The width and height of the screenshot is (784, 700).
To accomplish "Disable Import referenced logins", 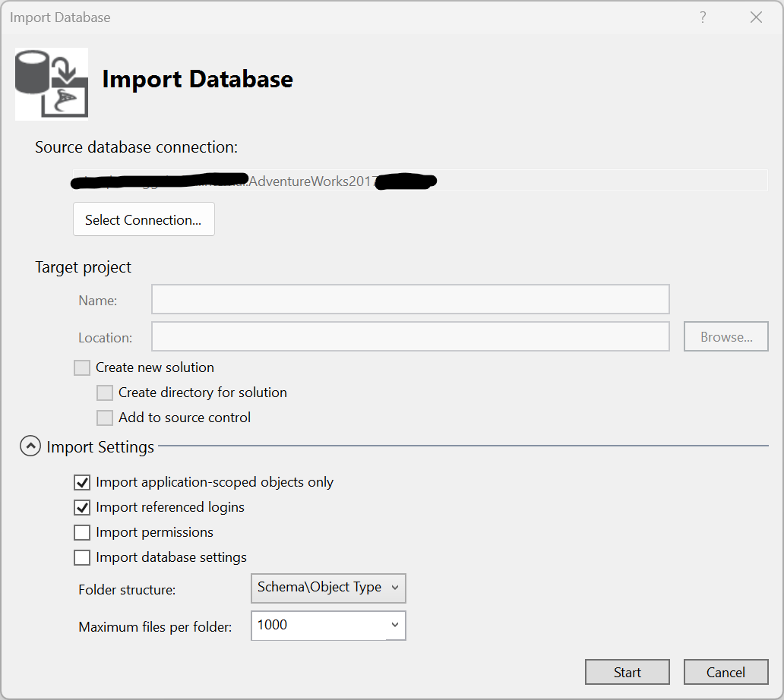I will 82,507.
